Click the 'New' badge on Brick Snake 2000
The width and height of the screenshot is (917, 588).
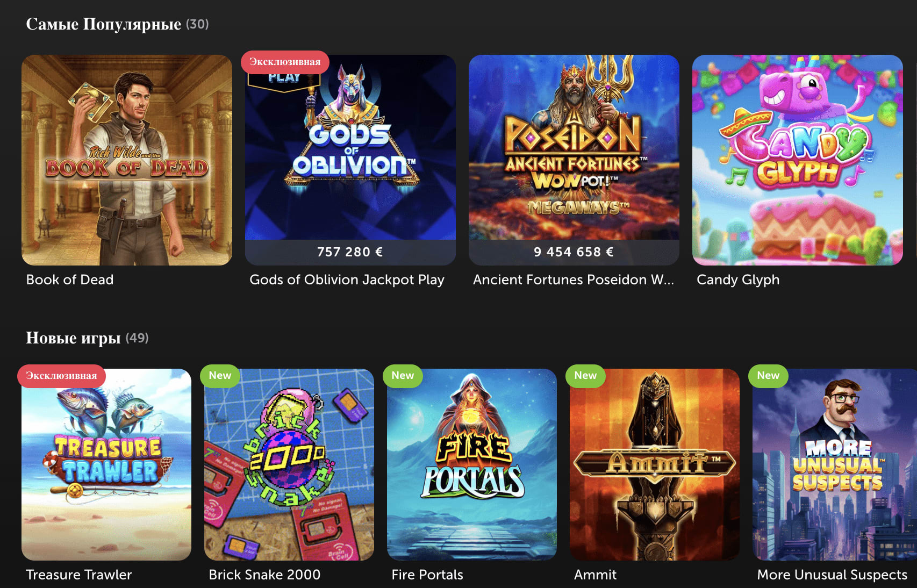220,376
